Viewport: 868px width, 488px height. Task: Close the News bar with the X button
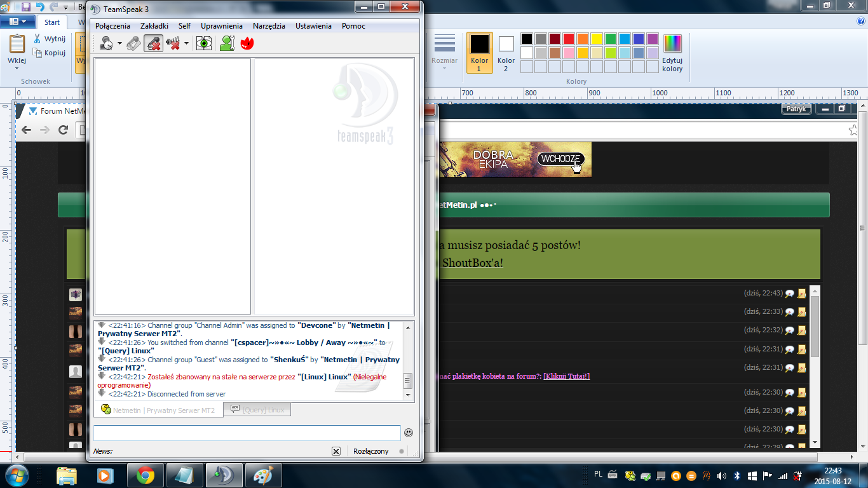pyautogui.click(x=336, y=451)
